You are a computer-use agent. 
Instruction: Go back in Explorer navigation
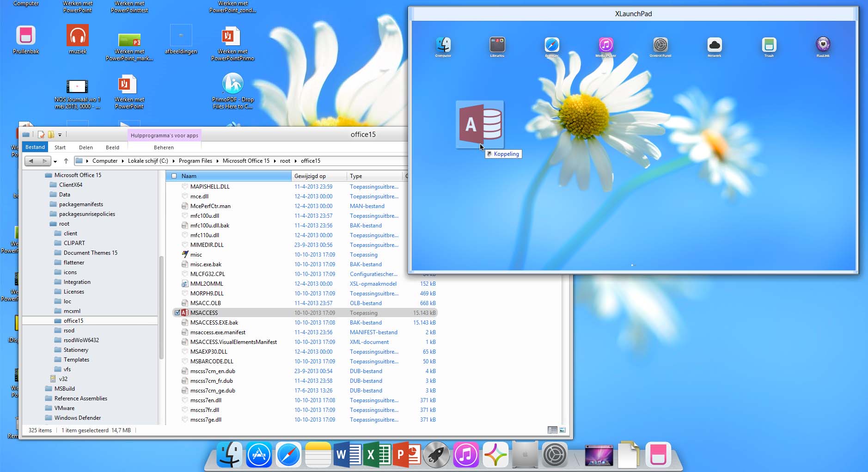pos(31,161)
